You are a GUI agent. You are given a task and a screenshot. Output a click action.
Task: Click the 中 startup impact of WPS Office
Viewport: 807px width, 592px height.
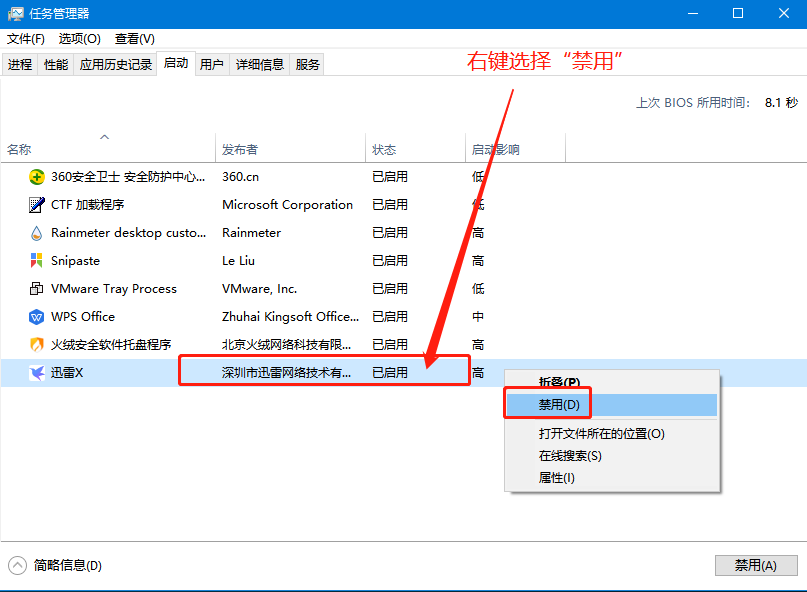(478, 317)
